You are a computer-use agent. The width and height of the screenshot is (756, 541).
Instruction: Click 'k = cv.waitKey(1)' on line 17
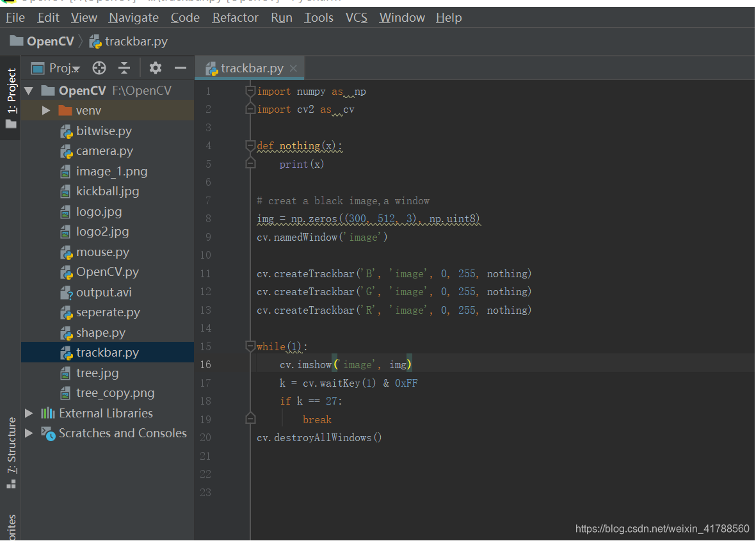328,384
